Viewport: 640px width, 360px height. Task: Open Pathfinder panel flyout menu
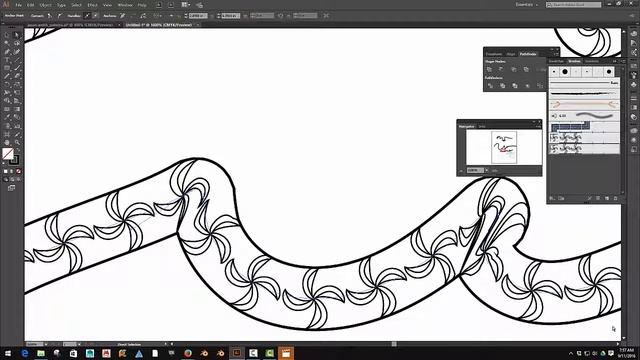(556, 54)
